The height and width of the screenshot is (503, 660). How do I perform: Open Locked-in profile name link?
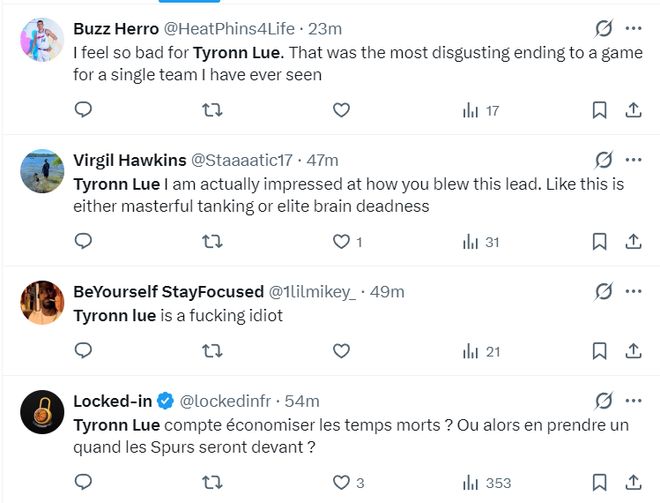[x=112, y=401]
